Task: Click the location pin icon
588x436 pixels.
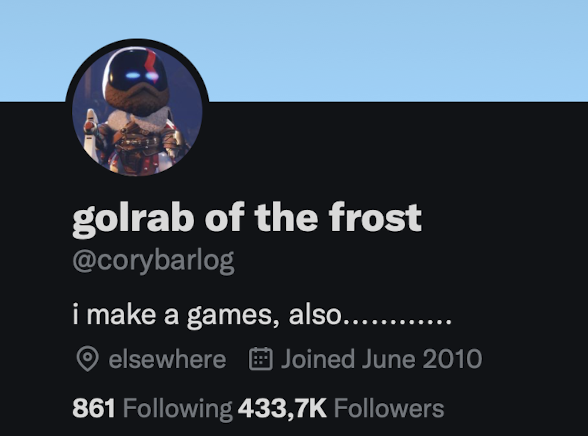Action: 87,359
